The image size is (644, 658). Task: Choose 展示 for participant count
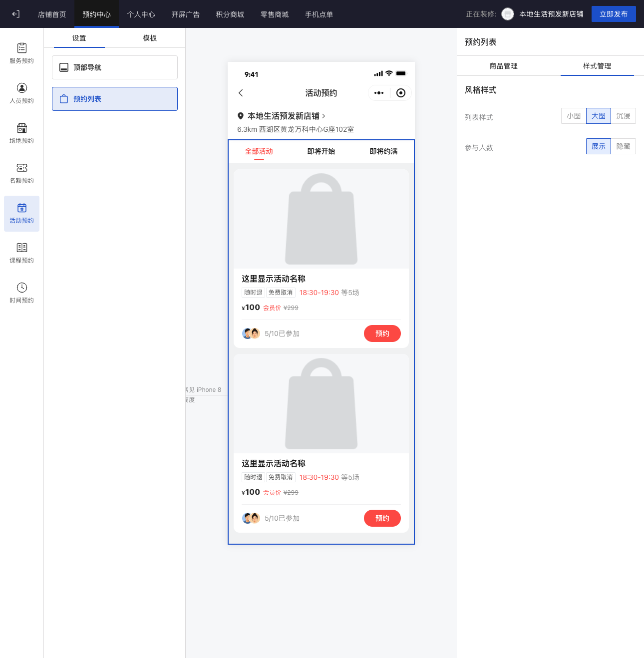(599, 146)
